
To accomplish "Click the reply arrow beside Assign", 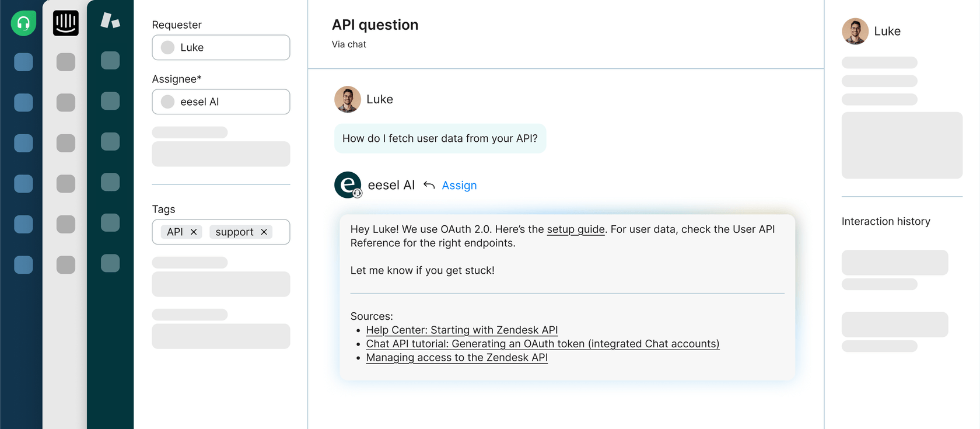I will (x=429, y=185).
